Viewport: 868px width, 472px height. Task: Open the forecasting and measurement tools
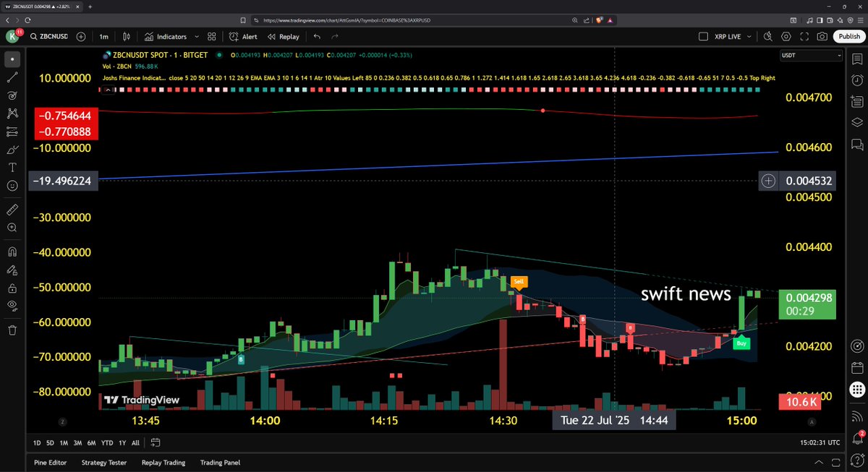pos(12,132)
